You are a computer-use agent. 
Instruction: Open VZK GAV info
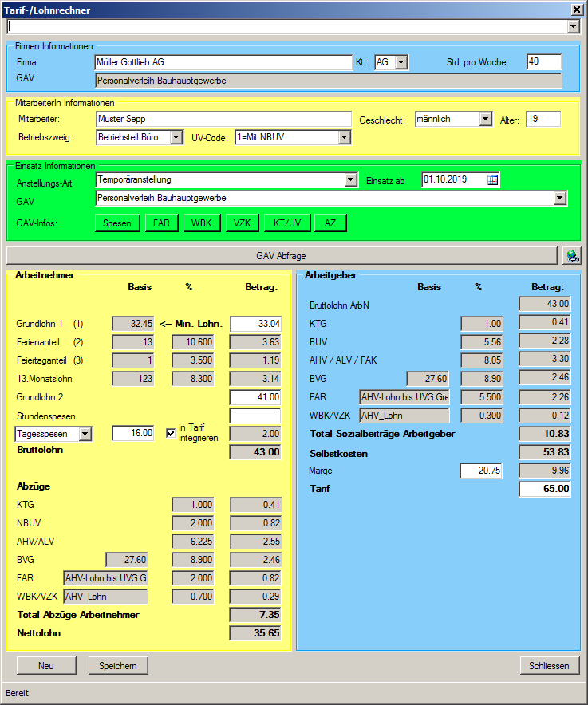(x=242, y=223)
